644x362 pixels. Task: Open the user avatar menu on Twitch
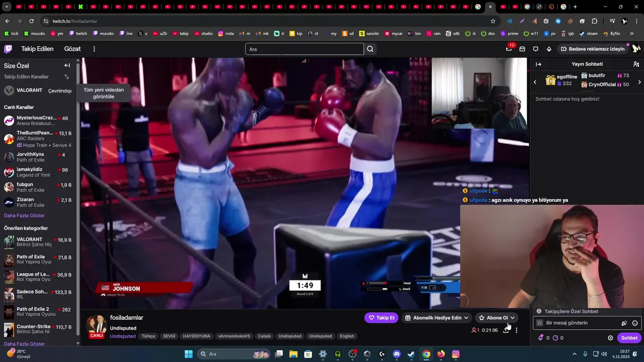(636, 49)
